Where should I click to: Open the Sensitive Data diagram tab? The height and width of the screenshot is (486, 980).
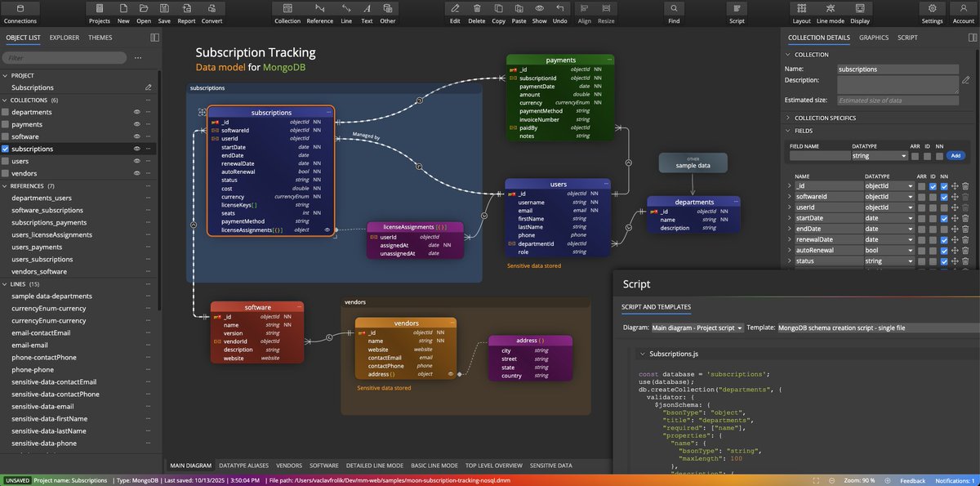(550, 465)
